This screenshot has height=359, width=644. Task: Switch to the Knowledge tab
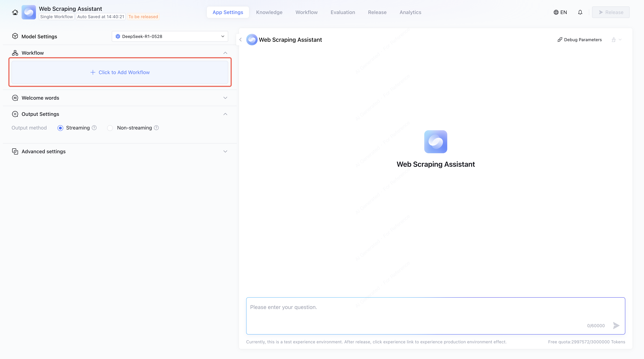click(x=269, y=12)
